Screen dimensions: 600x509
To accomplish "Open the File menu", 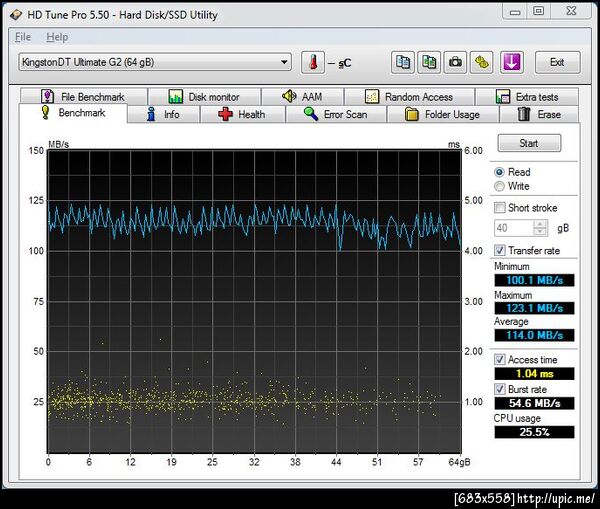I will pos(22,37).
